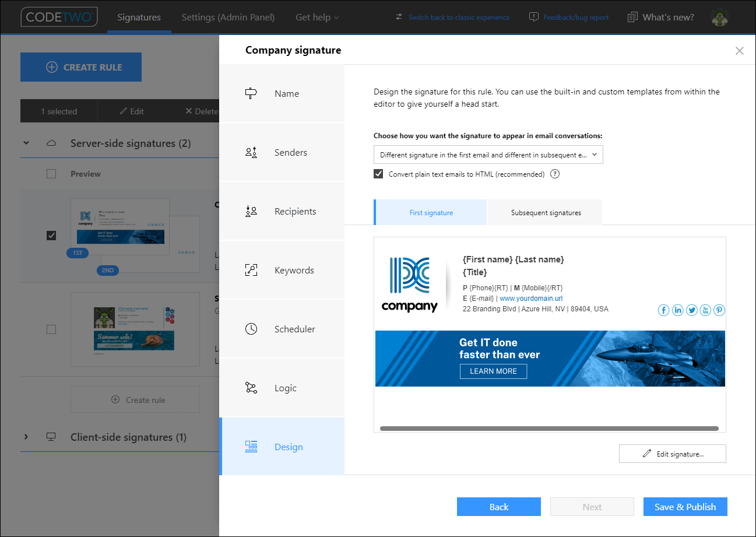The height and width of the screenshot is (537, 756).
Task: Switch to First signature tab
Action: click(430, 212)
